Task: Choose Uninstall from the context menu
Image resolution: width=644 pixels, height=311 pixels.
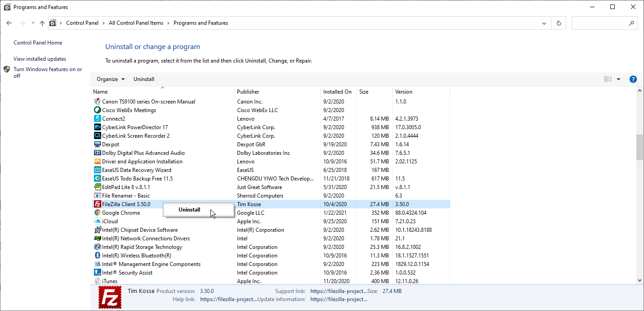Action: coord(198,210)
